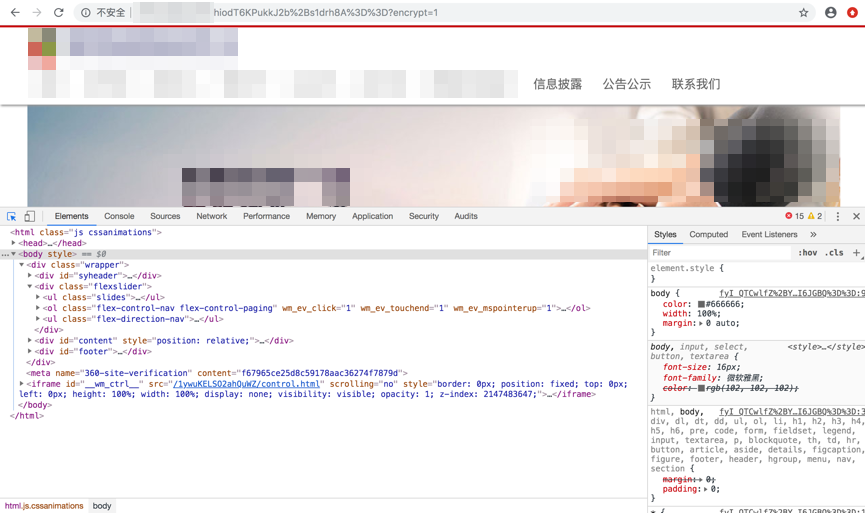Click the Styles Filter input field
This screenshot has height=513, width=865.
point(720,253)
